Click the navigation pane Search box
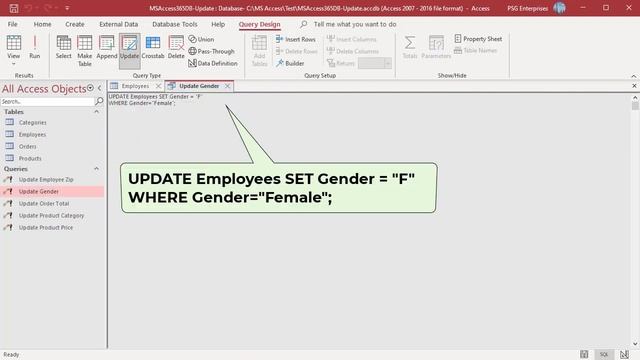Viewport: 640px width, 360px height. click(47, 101)
